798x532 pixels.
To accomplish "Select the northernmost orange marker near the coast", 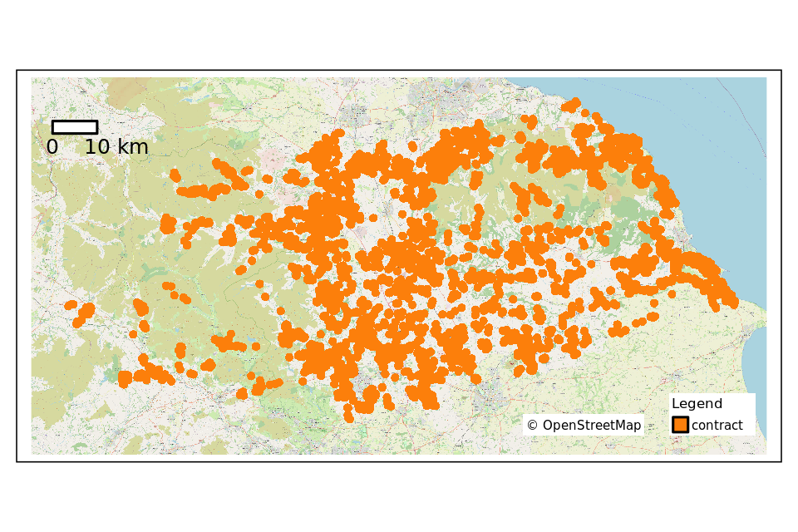I will click(572, 104).
